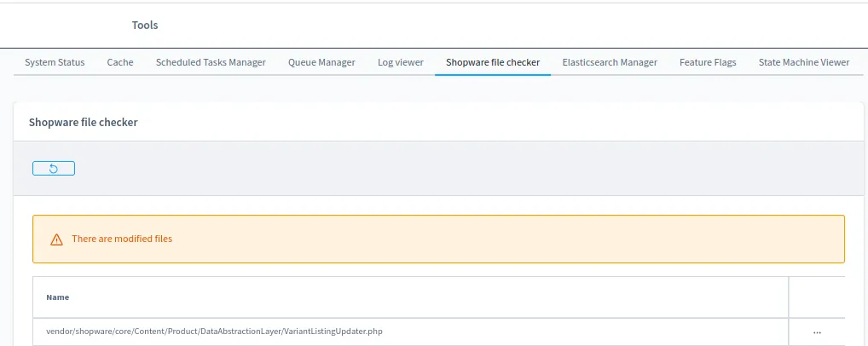Open the Cache tab
Screen dimensions: 868x346
[120, 62]
